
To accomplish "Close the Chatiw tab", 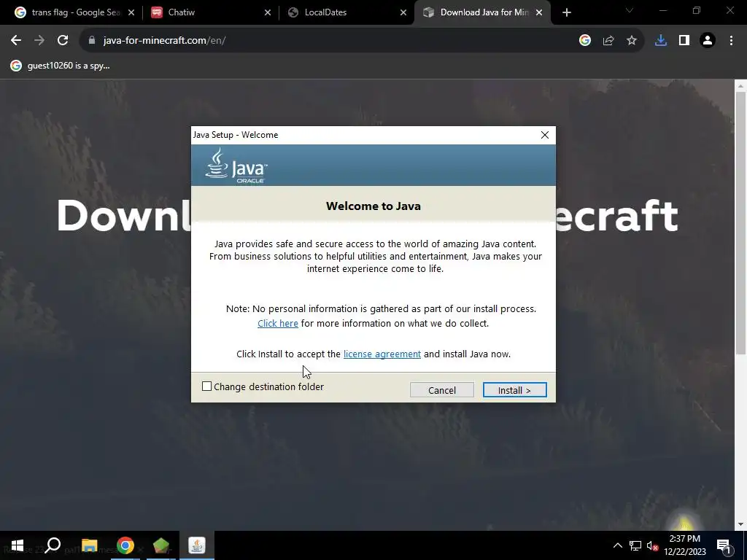I will (x=268, y=12).
